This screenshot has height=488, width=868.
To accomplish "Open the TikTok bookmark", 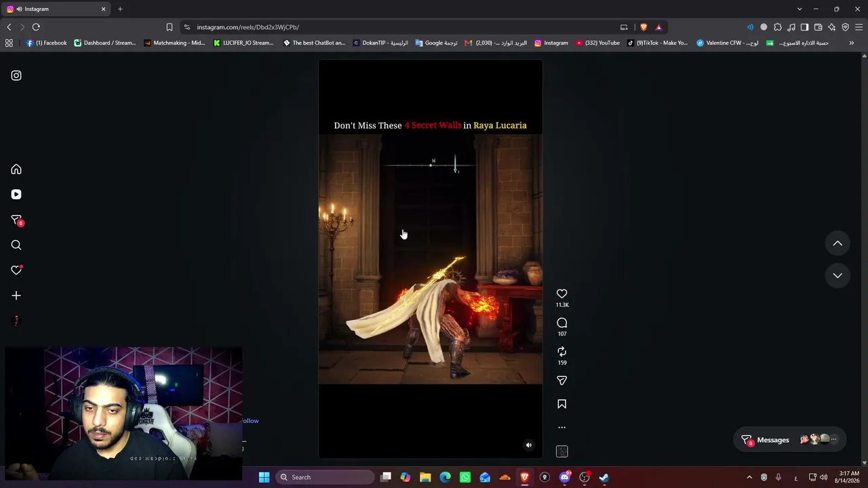I will pyautogui.click(x=657, y=43).
